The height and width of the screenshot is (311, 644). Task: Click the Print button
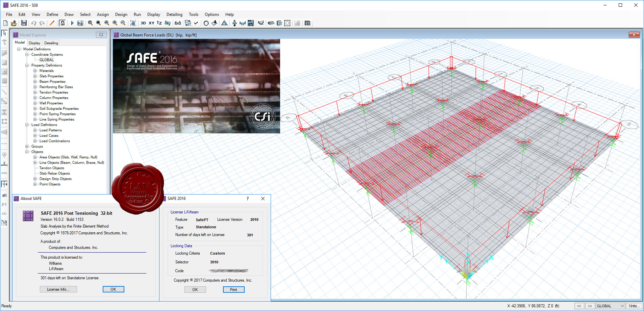coord(233,290)
